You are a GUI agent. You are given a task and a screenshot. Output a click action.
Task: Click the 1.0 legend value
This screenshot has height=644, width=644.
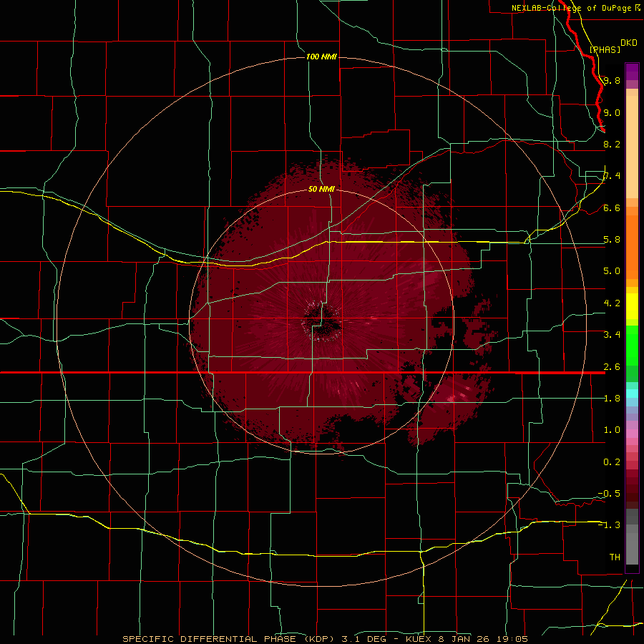(612, 430)
